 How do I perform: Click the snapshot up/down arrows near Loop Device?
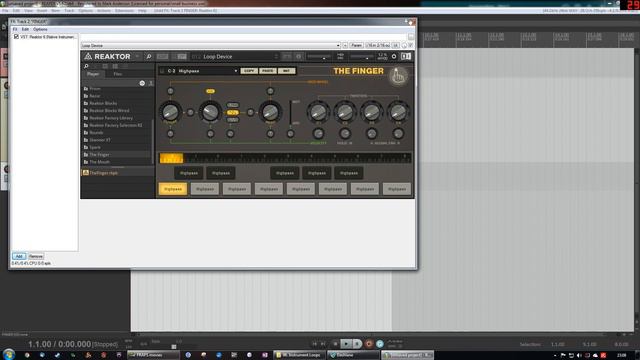click(276, 56)
